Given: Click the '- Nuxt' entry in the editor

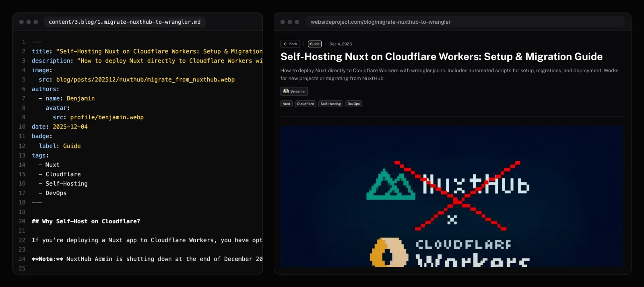Looking at the screenshot, I should 49,164.
